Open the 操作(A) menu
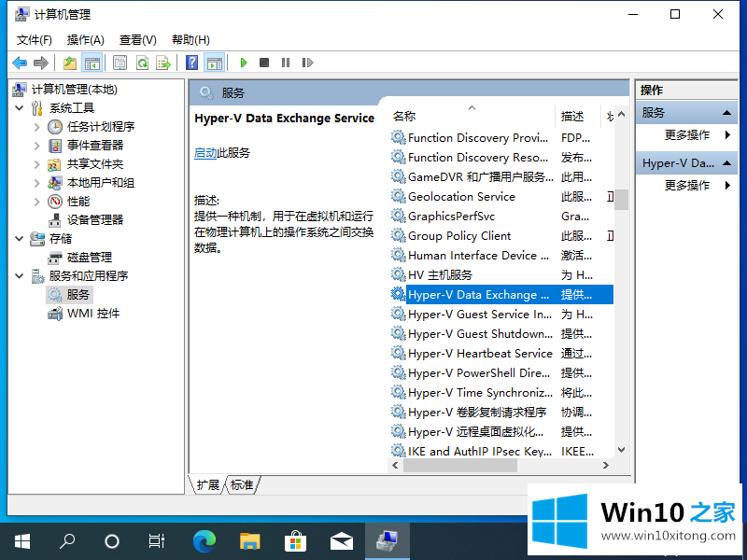747x560 pixels. point(86,40)
